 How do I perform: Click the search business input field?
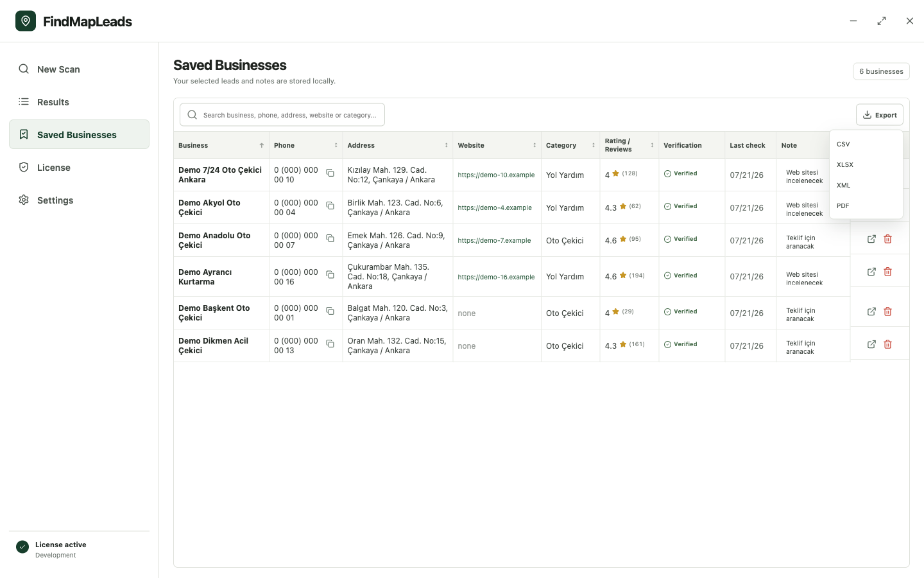[282, 115]
